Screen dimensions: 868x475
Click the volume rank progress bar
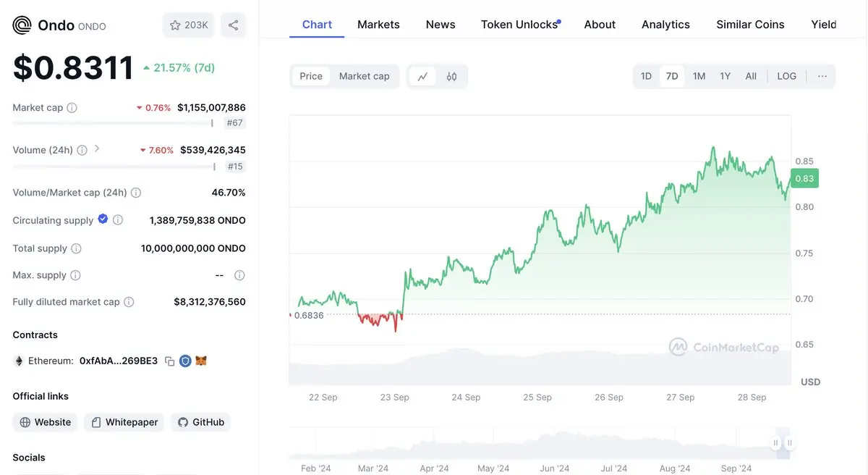[114, 167]
